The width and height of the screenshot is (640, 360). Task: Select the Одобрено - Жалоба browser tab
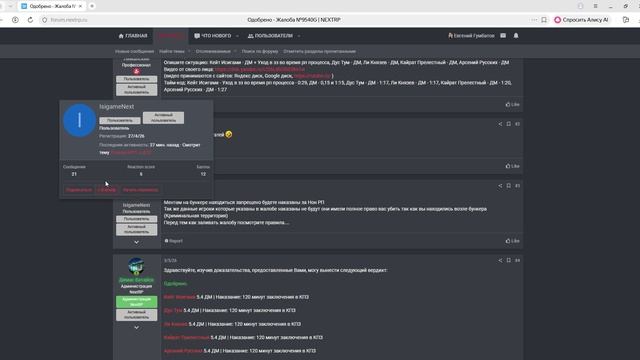[52, 6]
